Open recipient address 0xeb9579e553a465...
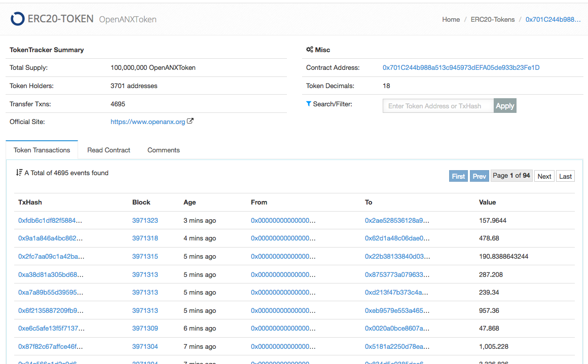 point(397,310)
